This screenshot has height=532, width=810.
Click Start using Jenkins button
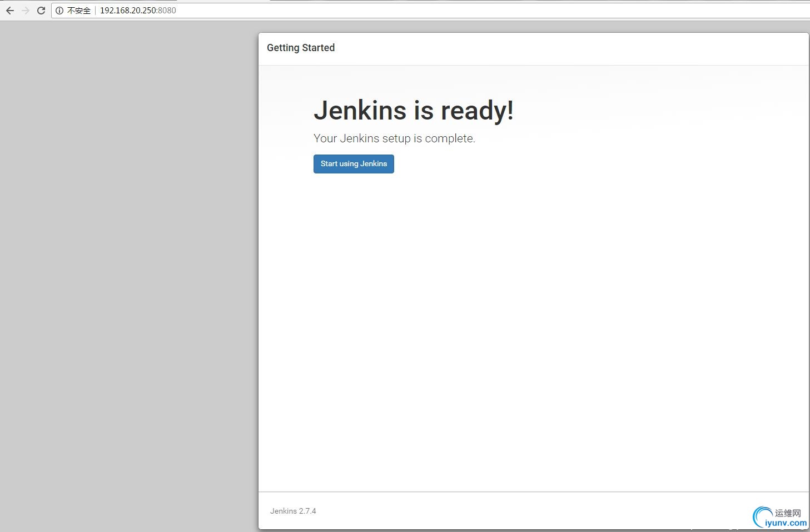pyautogui.click(x=354, y=164)
